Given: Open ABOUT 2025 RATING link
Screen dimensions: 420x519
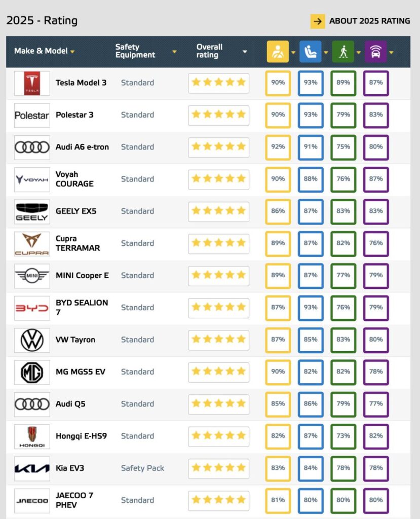Looking at the screenshot, I should pyautogui.click(x=369, y=21).
